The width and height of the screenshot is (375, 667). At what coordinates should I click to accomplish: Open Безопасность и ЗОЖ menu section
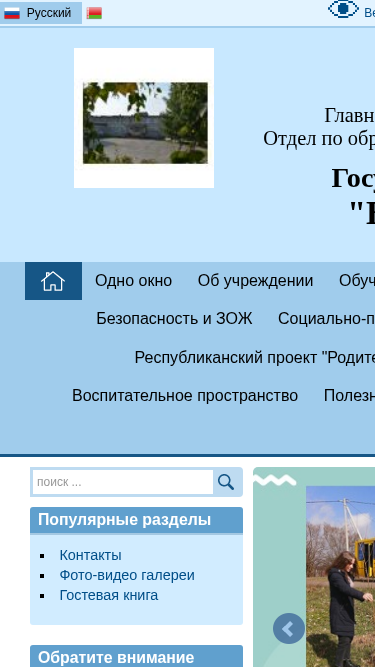[x=174, y=318]
